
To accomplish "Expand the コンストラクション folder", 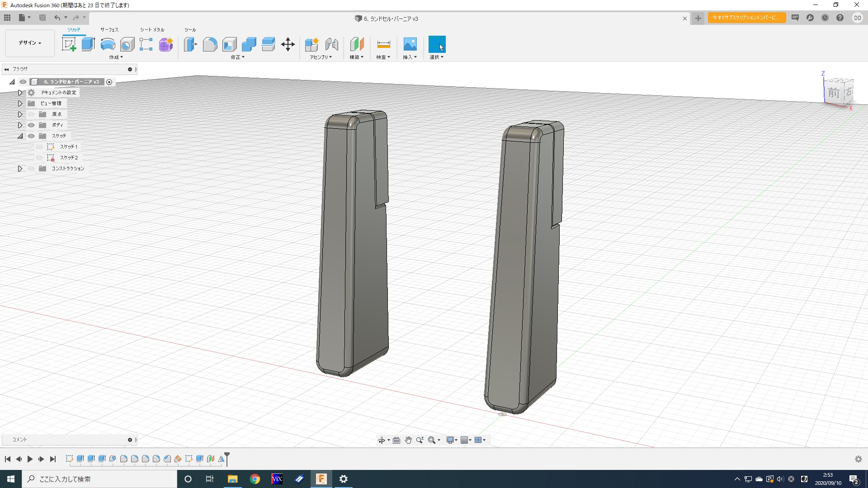I will click(20, 169).
